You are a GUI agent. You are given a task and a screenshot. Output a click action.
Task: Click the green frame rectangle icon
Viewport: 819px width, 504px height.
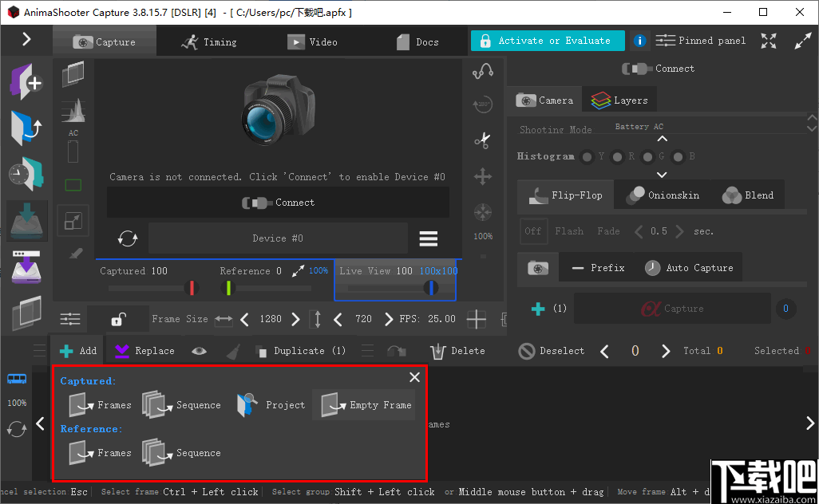point(73,185)
